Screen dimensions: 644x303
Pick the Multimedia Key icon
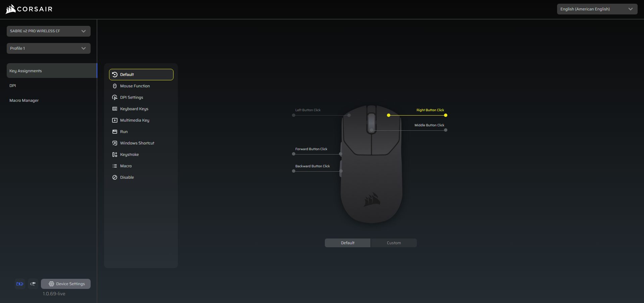115,120
